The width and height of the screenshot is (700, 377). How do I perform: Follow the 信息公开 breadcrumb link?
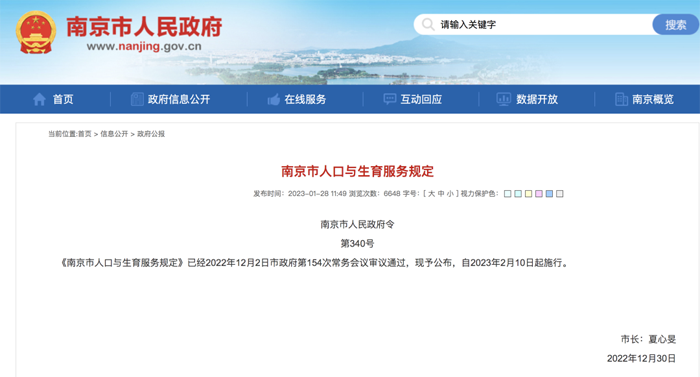click(114, 134)
